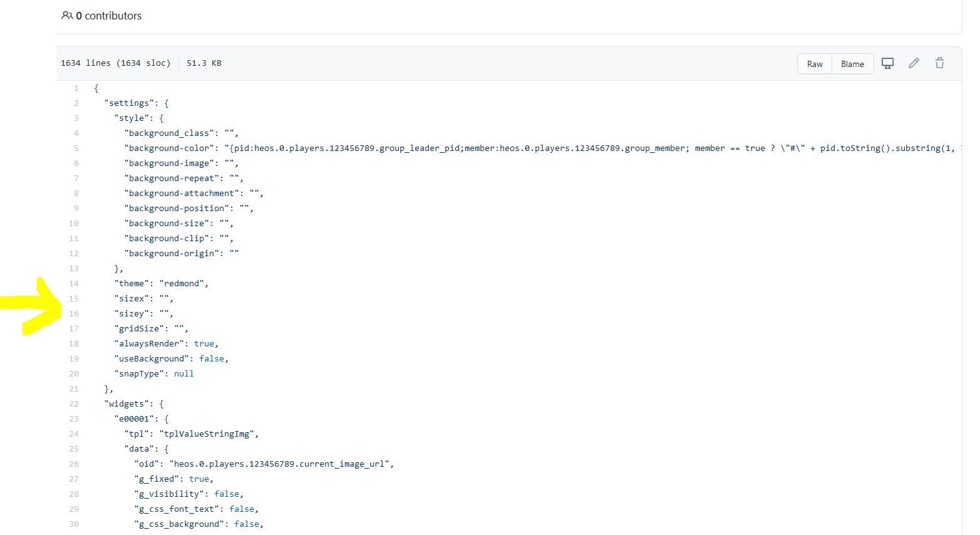Screen dimensions: 980x535
Task: Open the file in GitHub Desktop
Action: 887,63
